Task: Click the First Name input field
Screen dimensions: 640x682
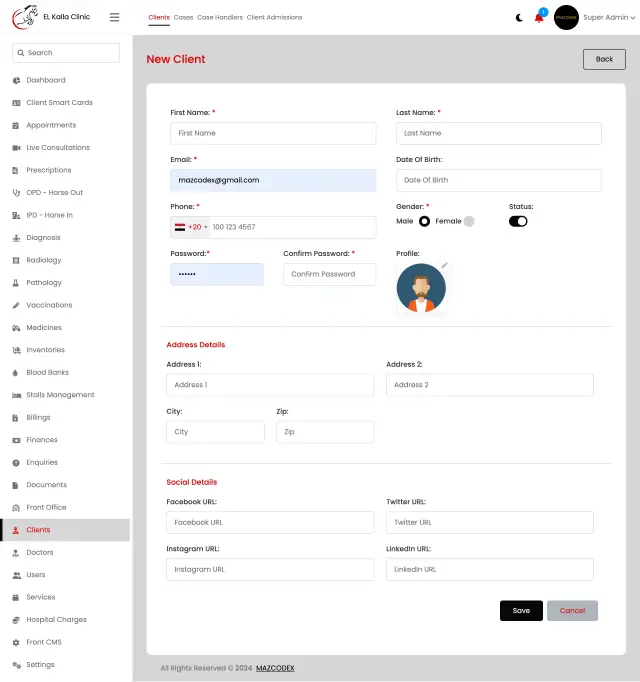Action: (273, 134)
